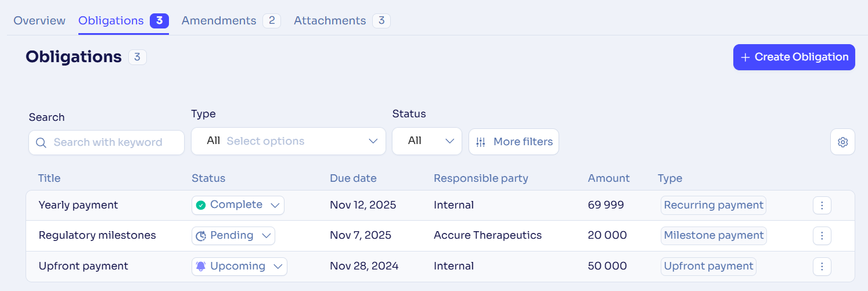Switch to the Overview tab
Screen dimensions: 868x291
tap(39, 21)
